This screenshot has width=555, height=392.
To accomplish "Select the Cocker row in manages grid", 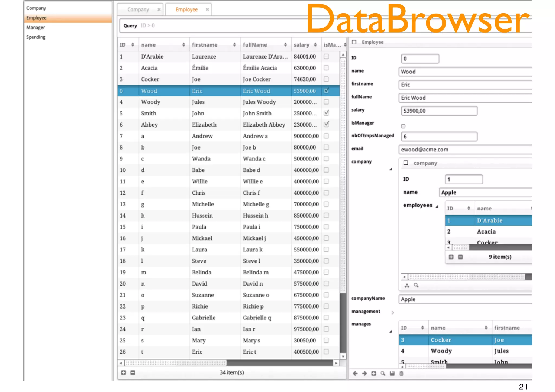I will 466,340.
